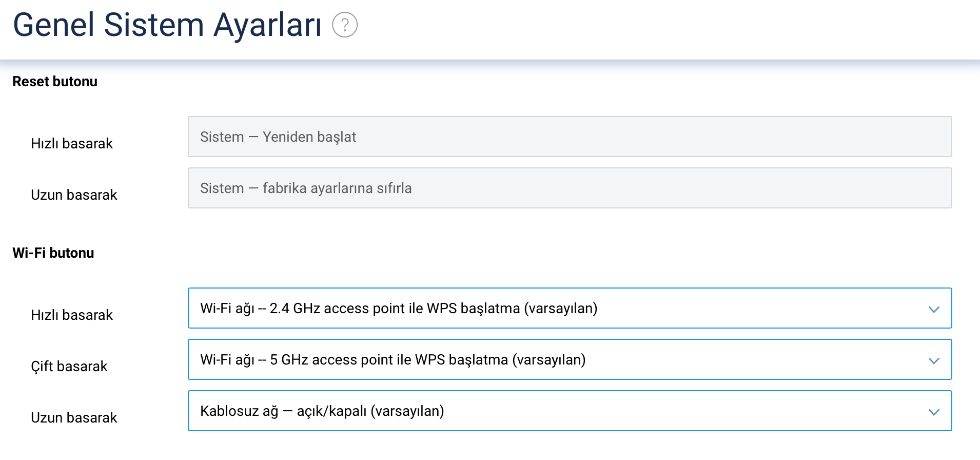Click the Hızlı basarak label under Wi-Fi butonu
Screen dimensions: 980x460
72,315
